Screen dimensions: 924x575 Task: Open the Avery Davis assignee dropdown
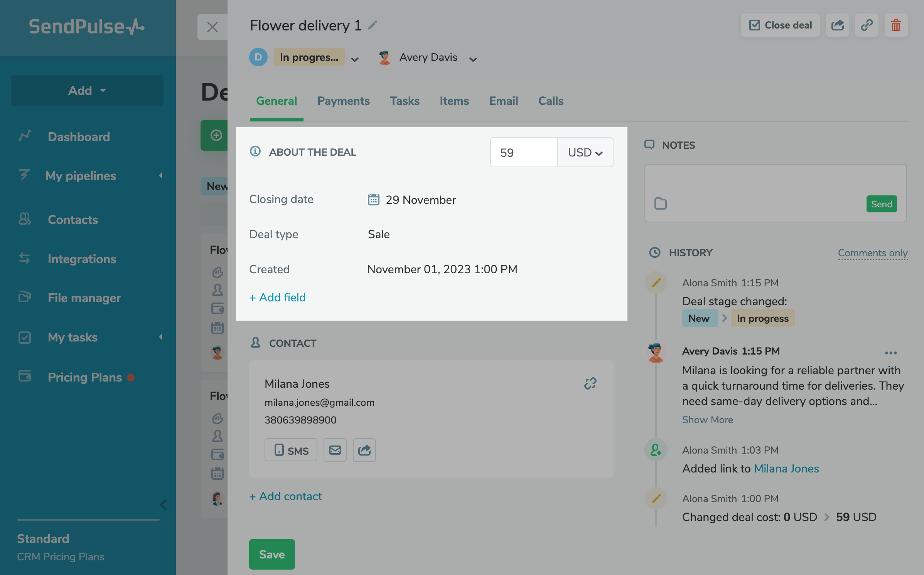click(x=473, y=59)
